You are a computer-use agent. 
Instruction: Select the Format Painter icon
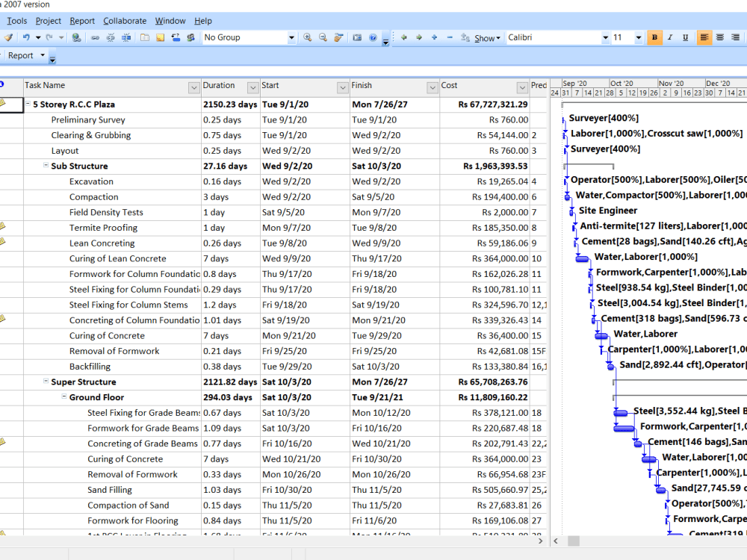click(10, 36)
